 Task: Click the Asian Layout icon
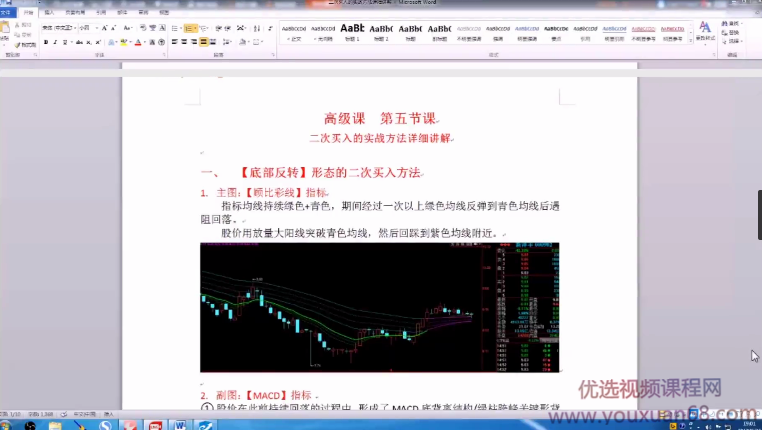(241, 28)
